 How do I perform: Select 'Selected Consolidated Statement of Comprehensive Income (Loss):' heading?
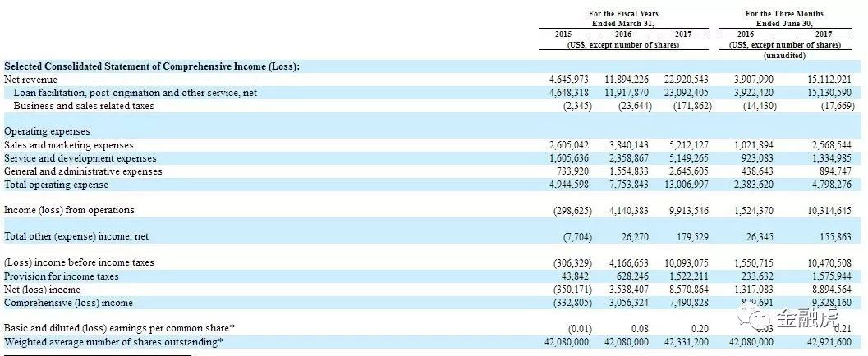coord(152,66)
